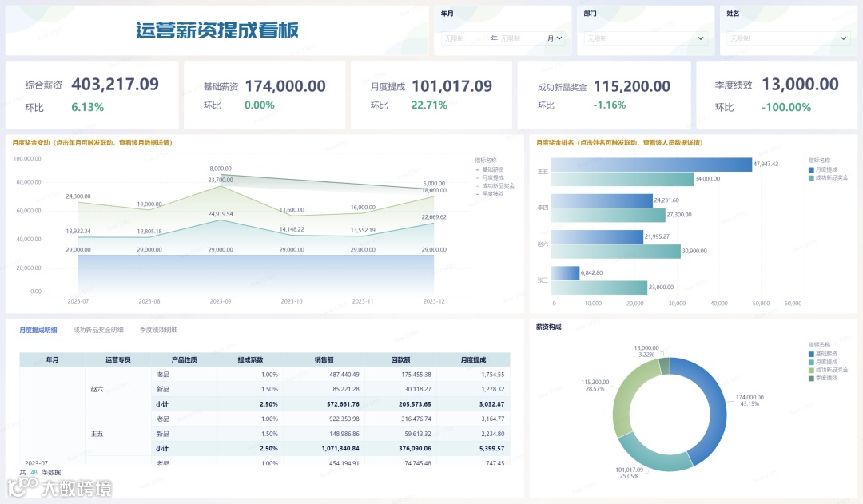Click the 48 record count link

pos(34,472)
